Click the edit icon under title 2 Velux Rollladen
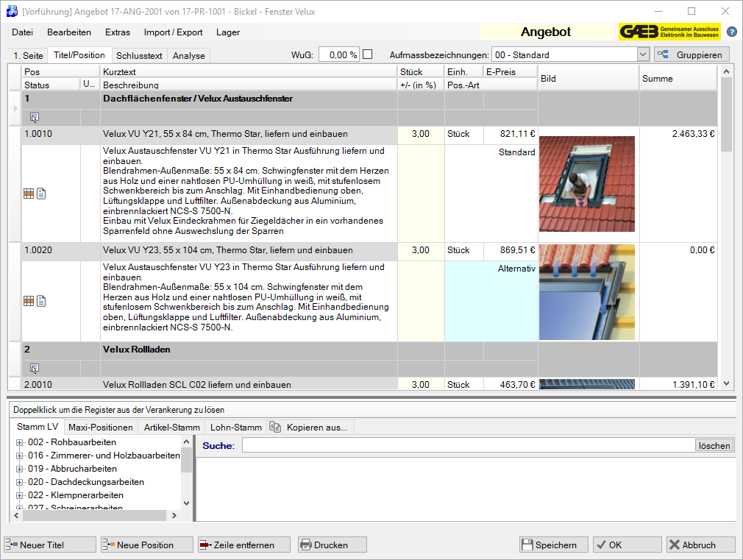The image size is (743, 560). (35, 368)
